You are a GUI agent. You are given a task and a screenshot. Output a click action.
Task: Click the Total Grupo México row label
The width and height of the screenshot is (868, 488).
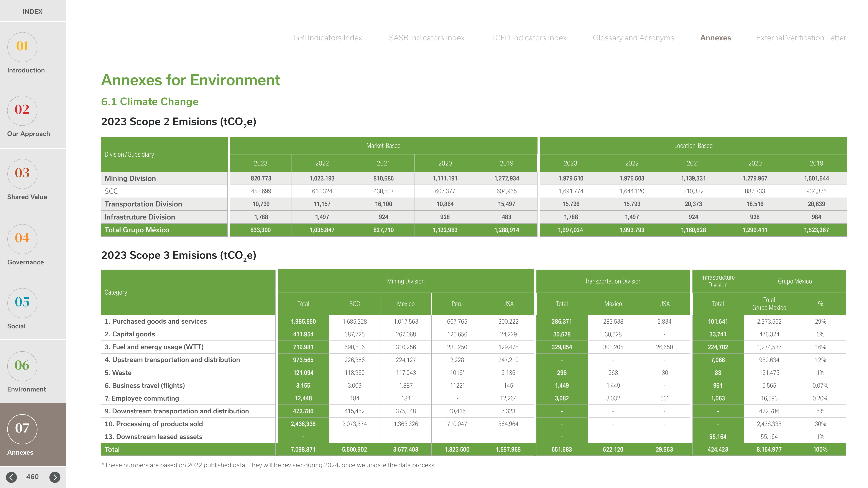137,230
